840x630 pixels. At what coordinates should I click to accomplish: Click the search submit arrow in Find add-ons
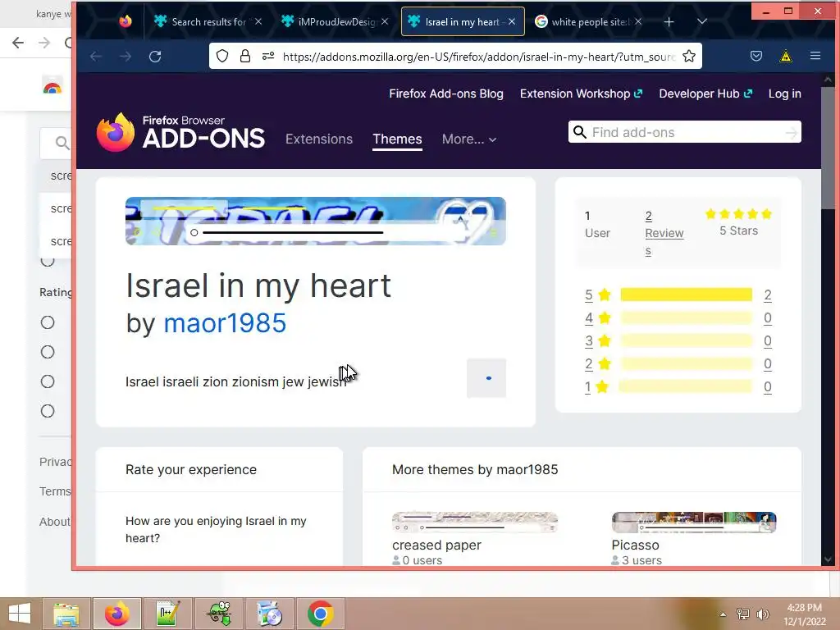point(791,132)
